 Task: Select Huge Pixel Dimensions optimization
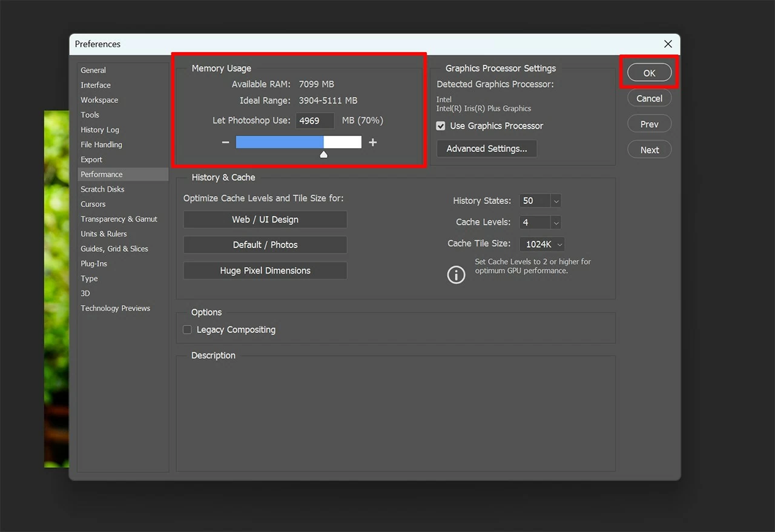tap(265, 271)
